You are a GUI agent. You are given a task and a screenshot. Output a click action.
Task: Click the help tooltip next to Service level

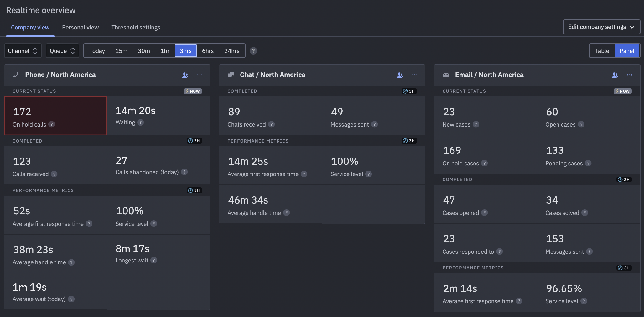(x=154, y=224)
